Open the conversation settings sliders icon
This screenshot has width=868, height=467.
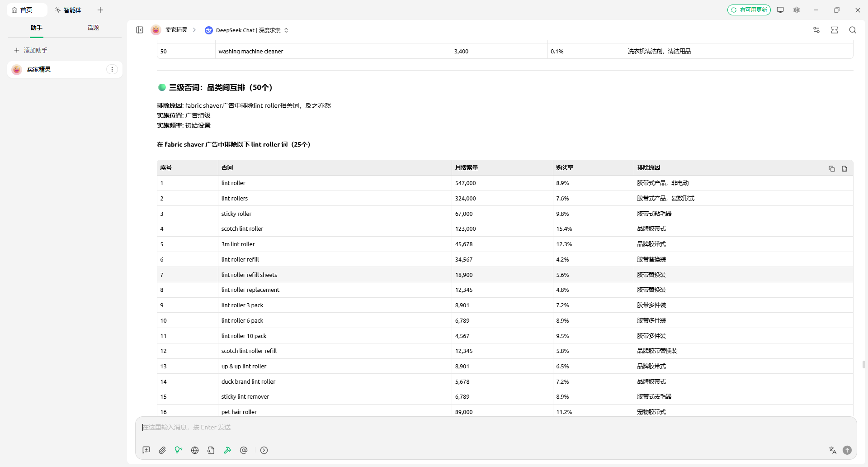click(816, 30)
